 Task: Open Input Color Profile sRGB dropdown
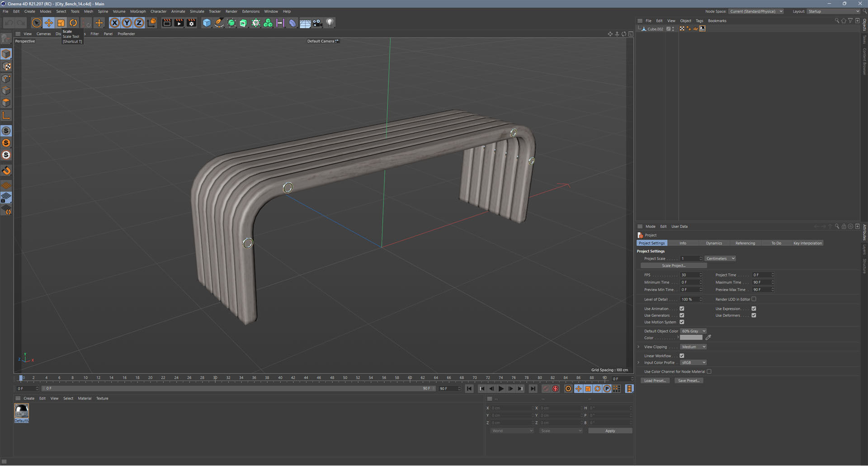(693, 362)
